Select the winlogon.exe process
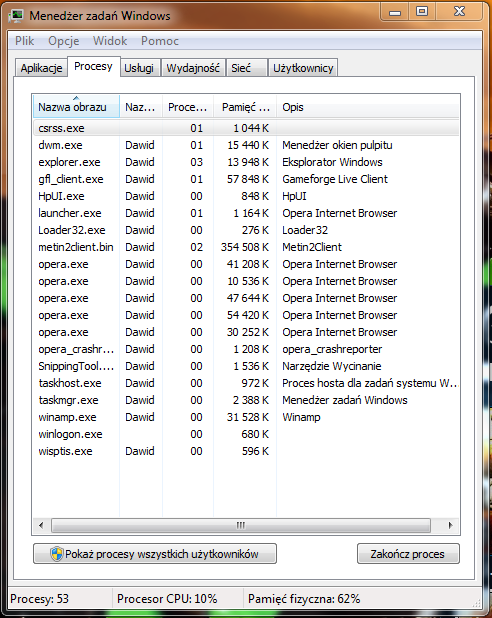This screenshot has width=492, height=618. click(246, 434)
